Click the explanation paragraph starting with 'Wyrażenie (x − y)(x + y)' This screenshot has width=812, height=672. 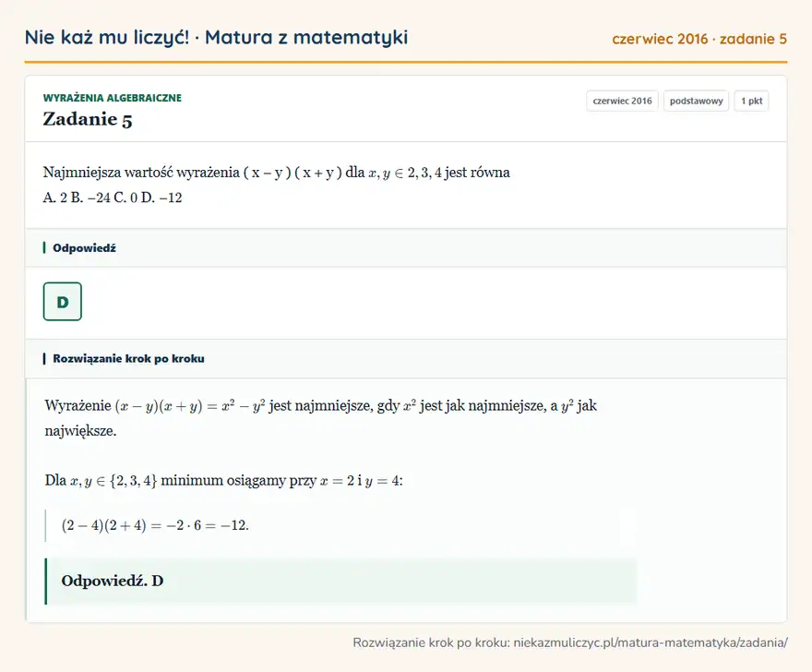pos(321,418)
